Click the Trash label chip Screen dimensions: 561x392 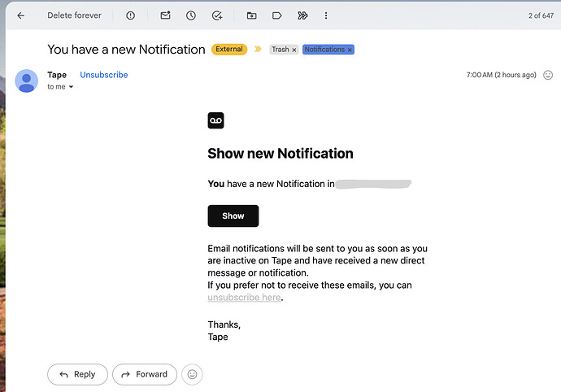[280, 50]
